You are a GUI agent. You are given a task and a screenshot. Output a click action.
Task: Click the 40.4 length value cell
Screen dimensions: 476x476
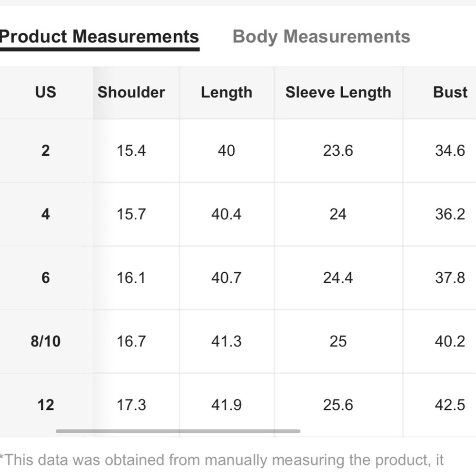227,214
